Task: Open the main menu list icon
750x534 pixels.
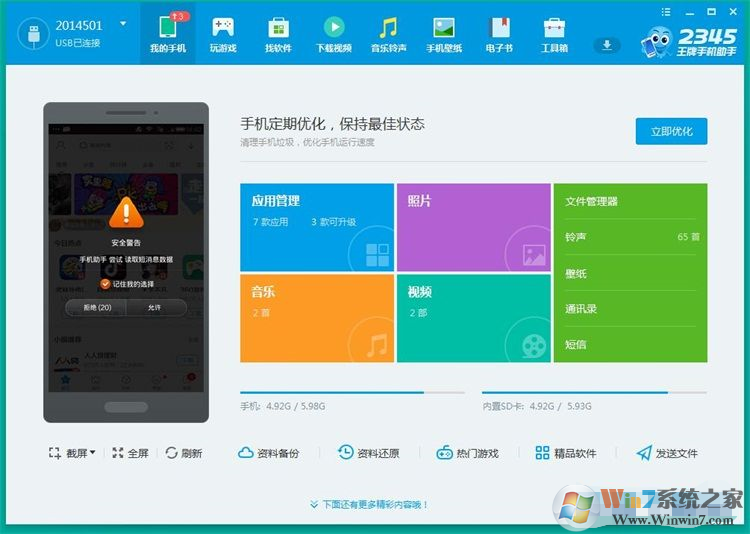Action: coord(666,12)
